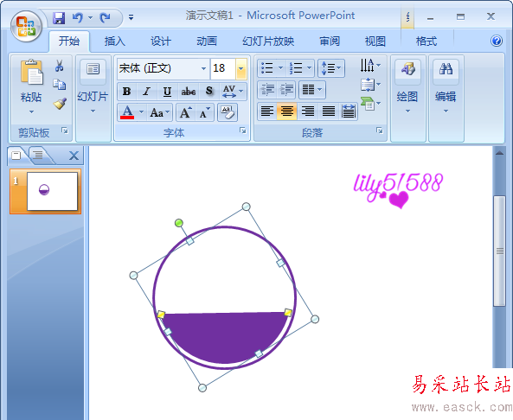Toggle bold formatting
513x420 pixels.
click(x=127, y=92)
